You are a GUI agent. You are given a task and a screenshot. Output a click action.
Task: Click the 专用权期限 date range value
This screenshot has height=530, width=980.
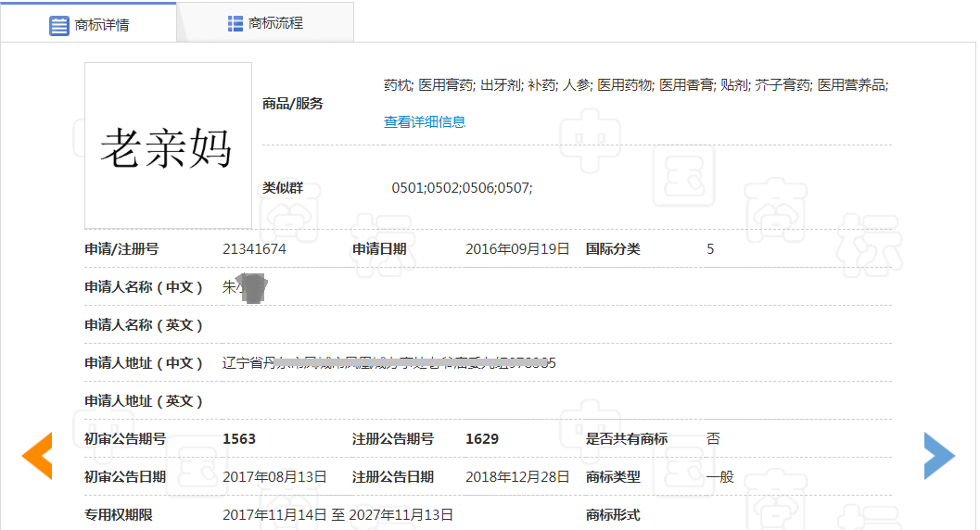coord(337,515)
